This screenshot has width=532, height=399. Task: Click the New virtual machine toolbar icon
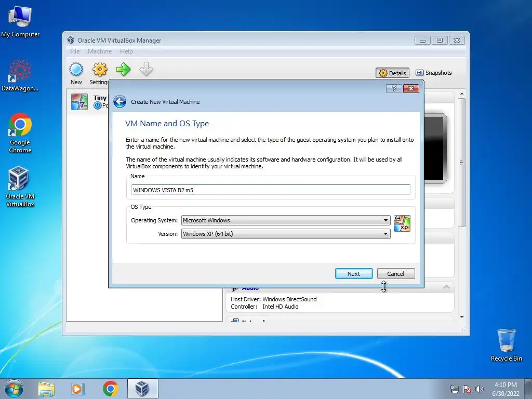tap(76, 69)
